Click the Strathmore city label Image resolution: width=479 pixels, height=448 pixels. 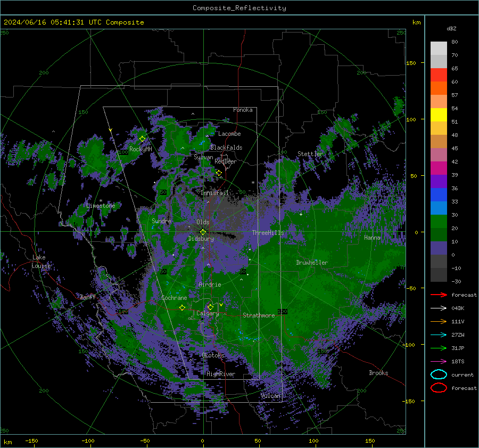point(259,315)
